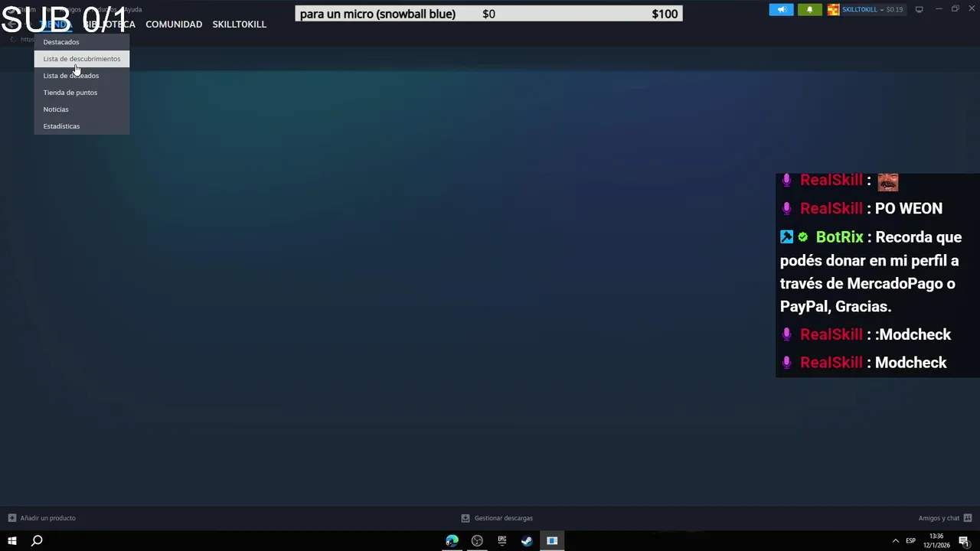Open Estadísticas from the store menu

81,126
